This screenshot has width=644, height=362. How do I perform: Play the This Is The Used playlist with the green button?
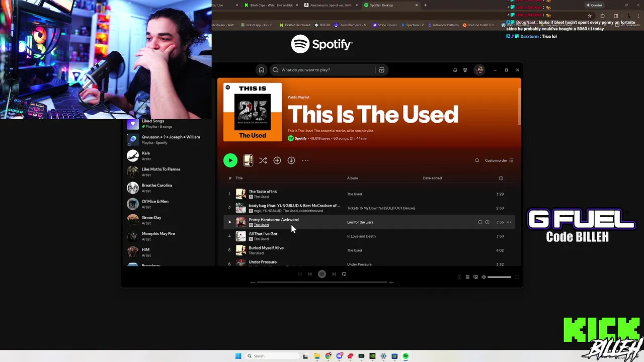pos(230,160)
